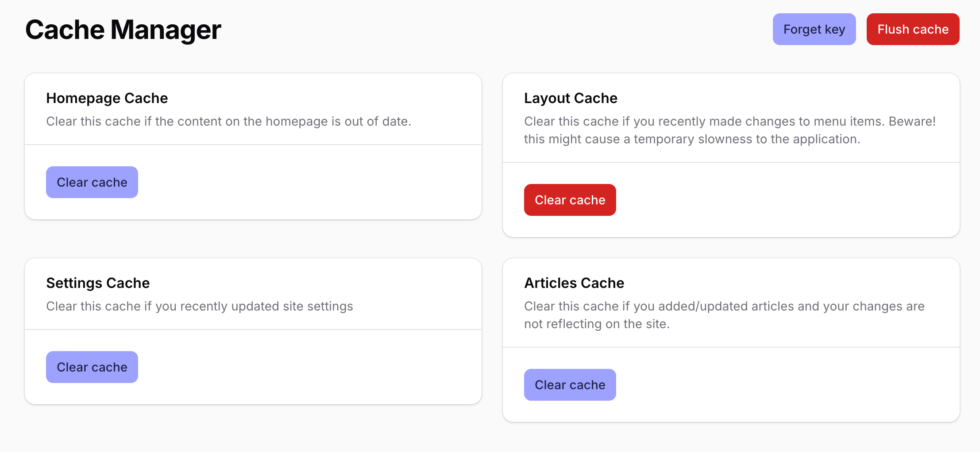980x452 pixels.
Task: Click the Cache Manager page title
Action: pyautogui.click(x=123, y=30)
